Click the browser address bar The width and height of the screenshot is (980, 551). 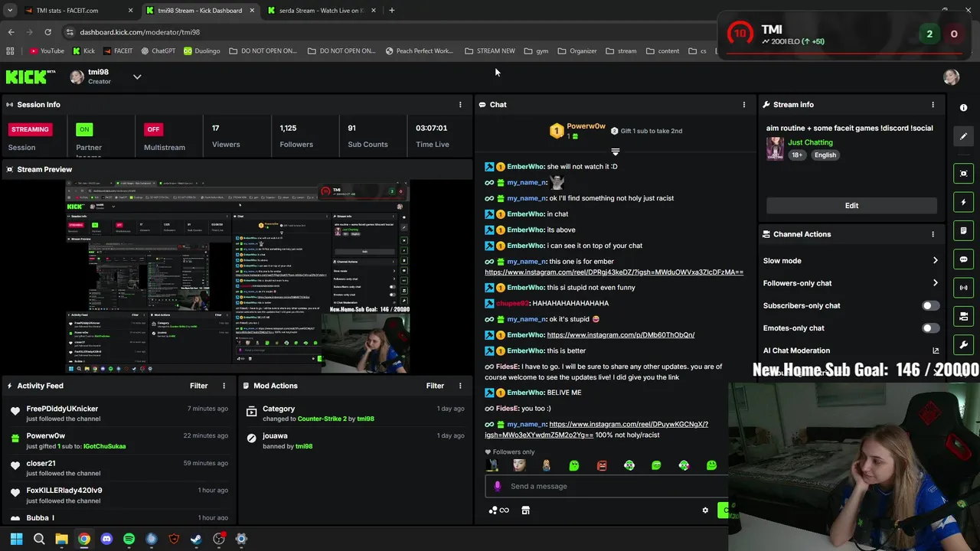[x=383, y=32]
